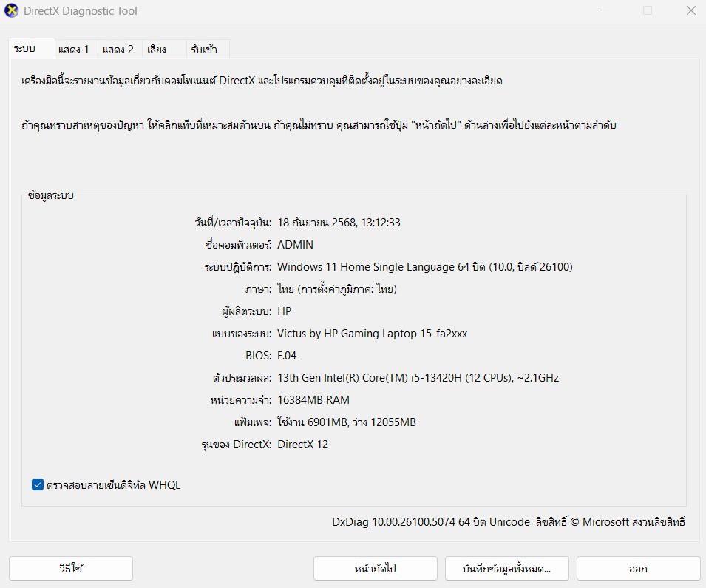Click the วิธีใช้ help button

click(x=70, y=568)
